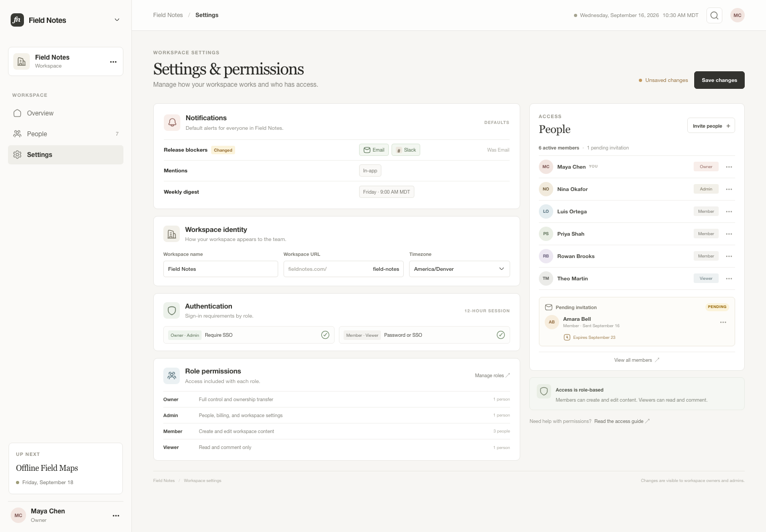Select Password or SSO for Member and Viewer
Image resolution: width=766 pixels, height=532 pixels.
click(424, 335)
